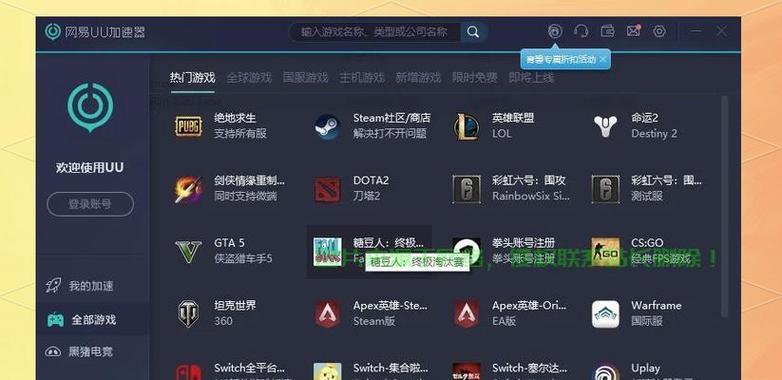This screenshot has width=782, height=380.
Task: Open the wallet icon in header
Action: coord(607,31)
